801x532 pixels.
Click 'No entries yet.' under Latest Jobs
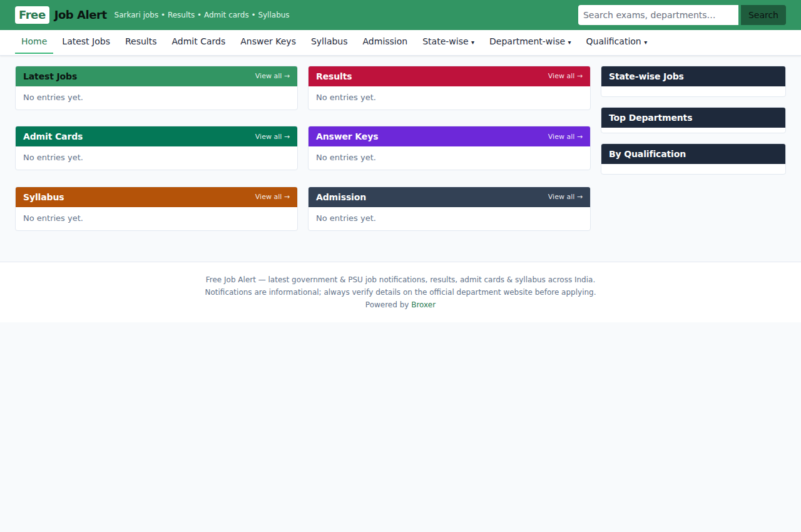(53, 98)
